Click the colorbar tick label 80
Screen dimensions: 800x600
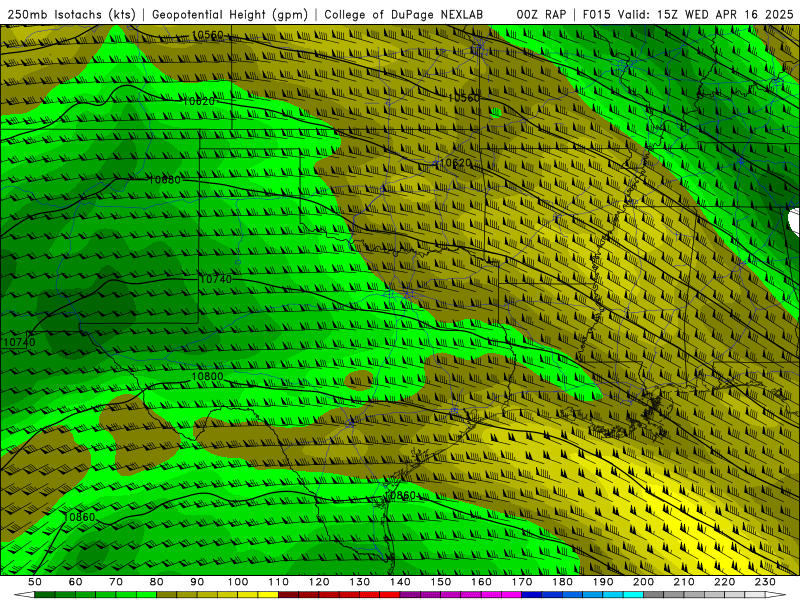click(157, 582)
